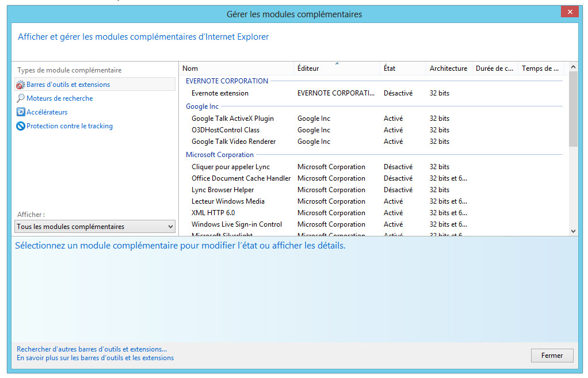
Task: Click the list scrollbar down arrow
Action: pyautogui.click(x=573, y=231)
